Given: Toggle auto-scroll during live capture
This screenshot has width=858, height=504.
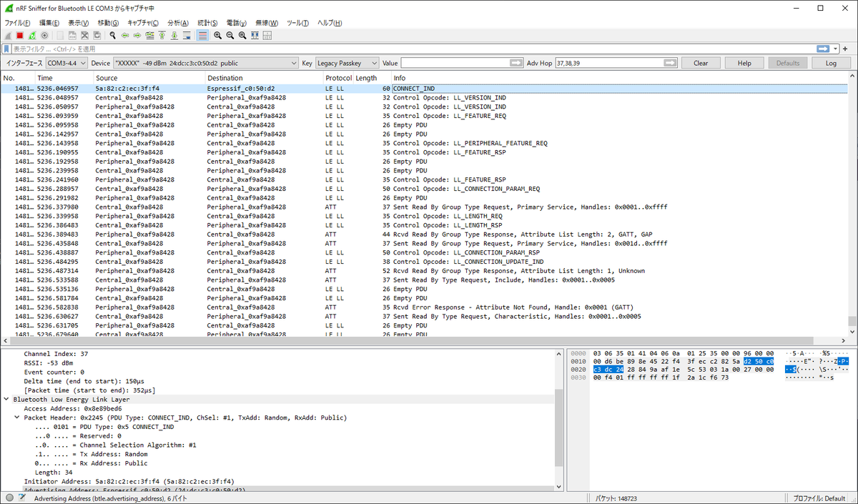Looking at the screenshot, I should pos(187,35).
